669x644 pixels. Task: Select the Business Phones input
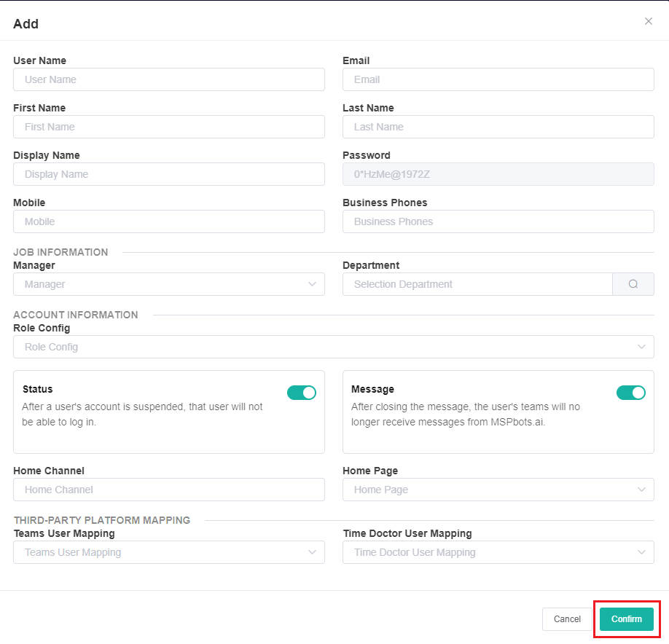click(x=498, y=221)
